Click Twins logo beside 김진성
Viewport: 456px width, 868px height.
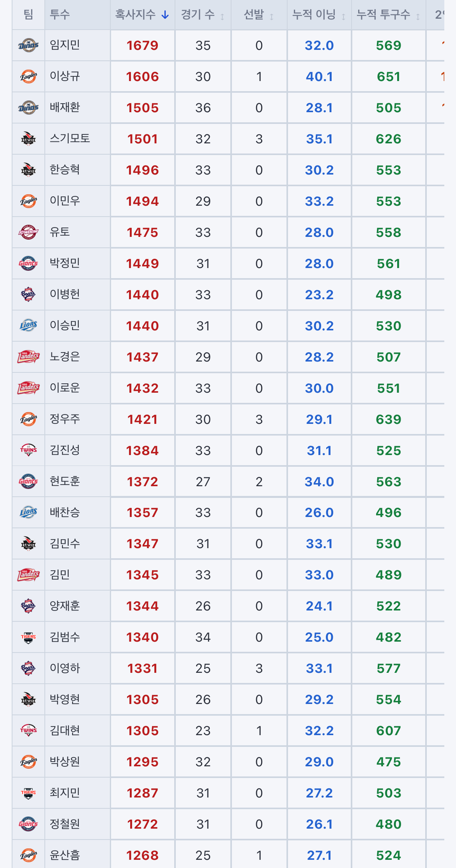pyautogui.click(x=28, y=450)
